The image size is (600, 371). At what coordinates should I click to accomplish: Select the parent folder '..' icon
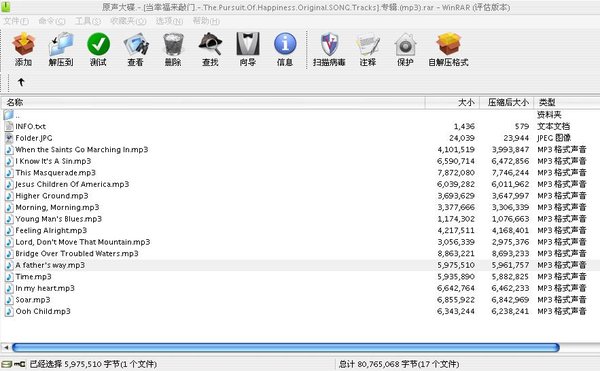(9, 115)
